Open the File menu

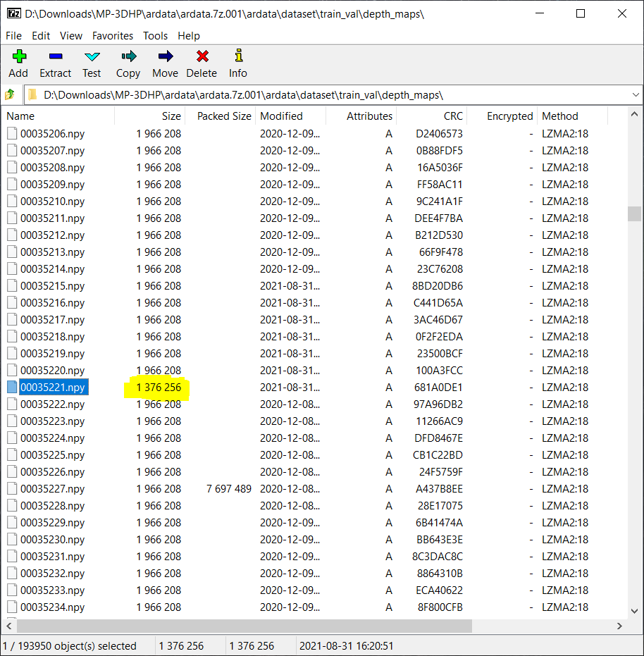point(13,36)
